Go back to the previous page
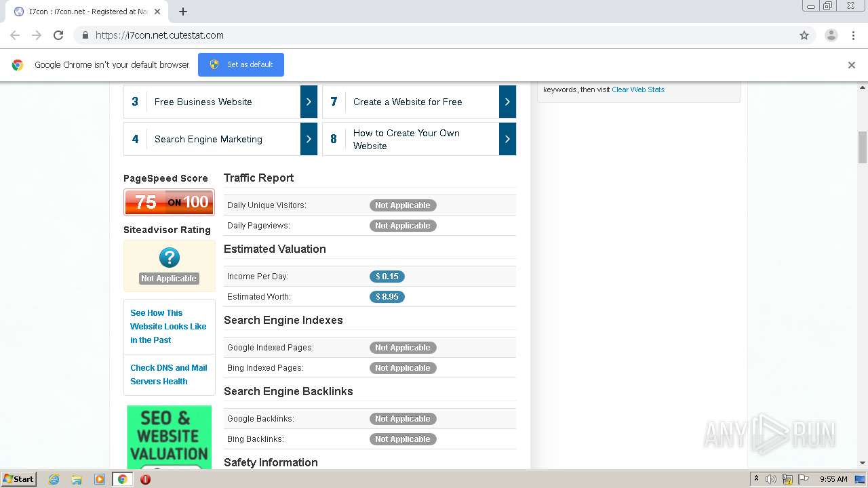Screen dimensions: 868x488 (15, 35)
